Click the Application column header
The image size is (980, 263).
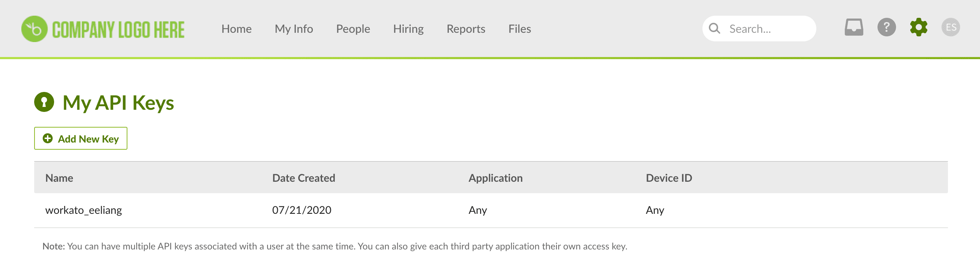495,178
